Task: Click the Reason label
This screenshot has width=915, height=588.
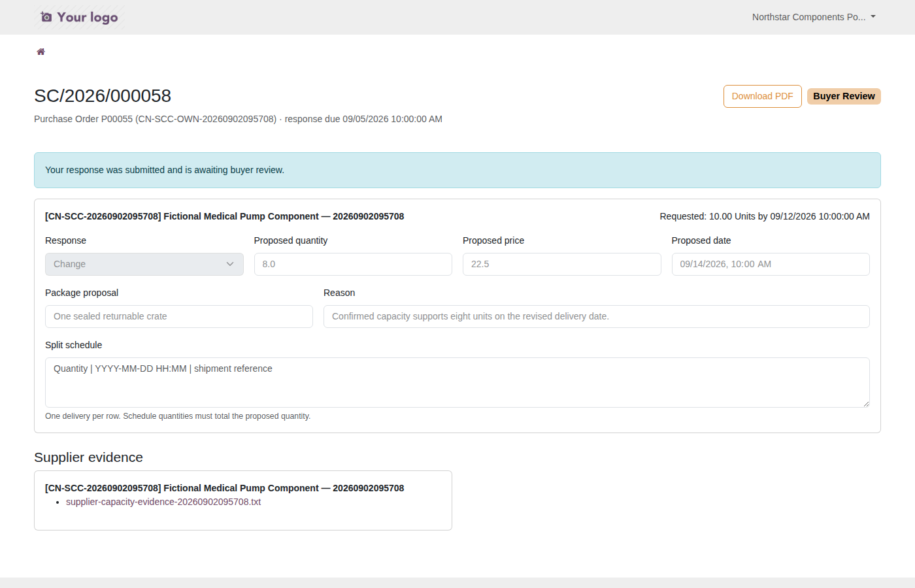Action: (339, 293)
